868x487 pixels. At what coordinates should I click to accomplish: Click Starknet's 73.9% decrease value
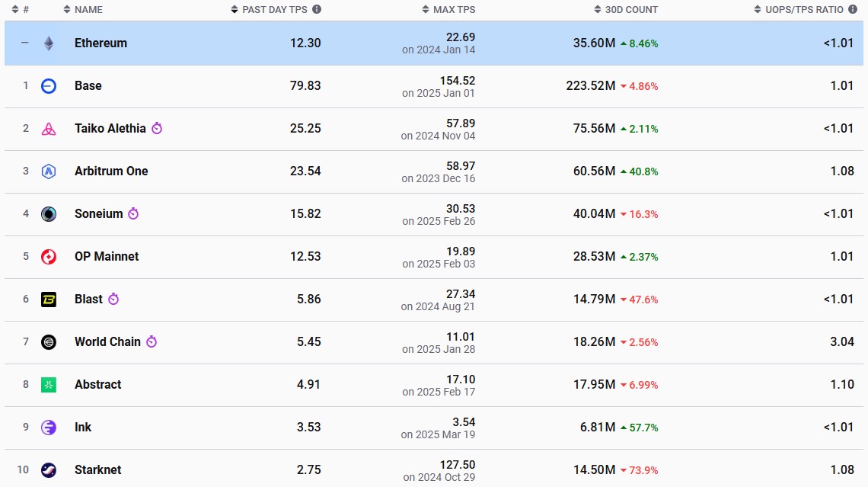(x=644, y=470)
